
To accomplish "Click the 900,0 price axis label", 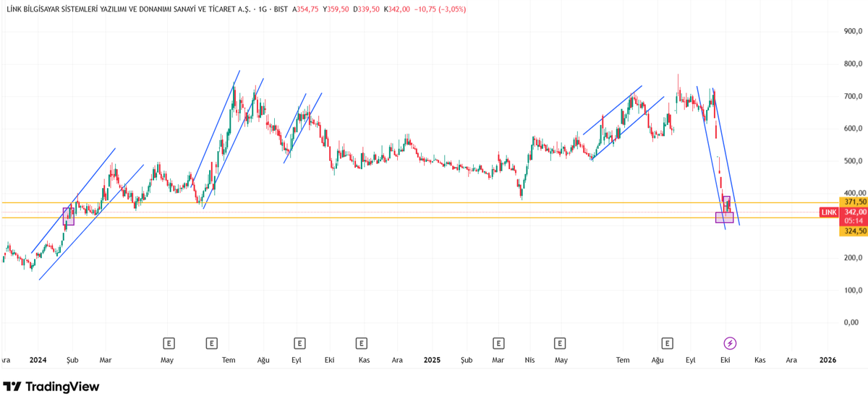I will point(853,31).
